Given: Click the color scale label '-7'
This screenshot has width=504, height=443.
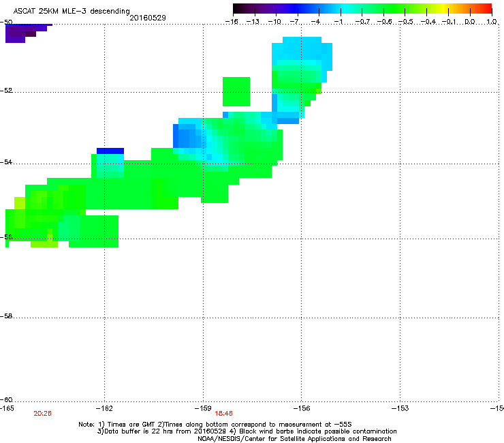Looking at the screenshot, I should click(x=296, y=22).
